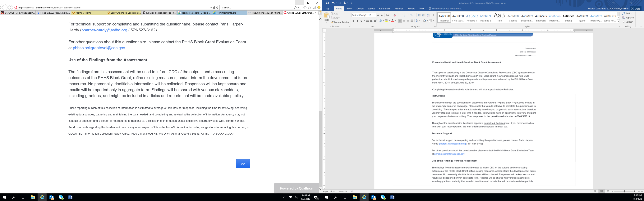Switch to the Kirkwood Neighborhood browser tab
The image size is (644, 201).
click(159, 13)
